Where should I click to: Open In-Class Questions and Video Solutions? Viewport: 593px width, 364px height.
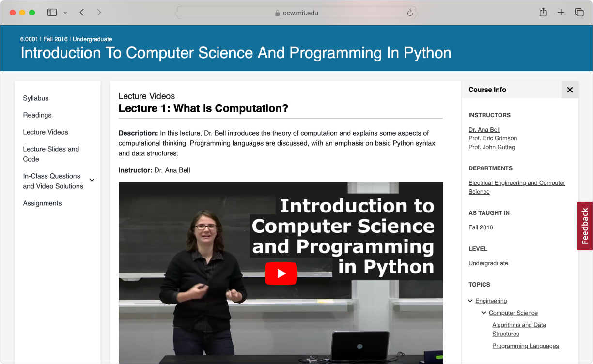(53, 181)
